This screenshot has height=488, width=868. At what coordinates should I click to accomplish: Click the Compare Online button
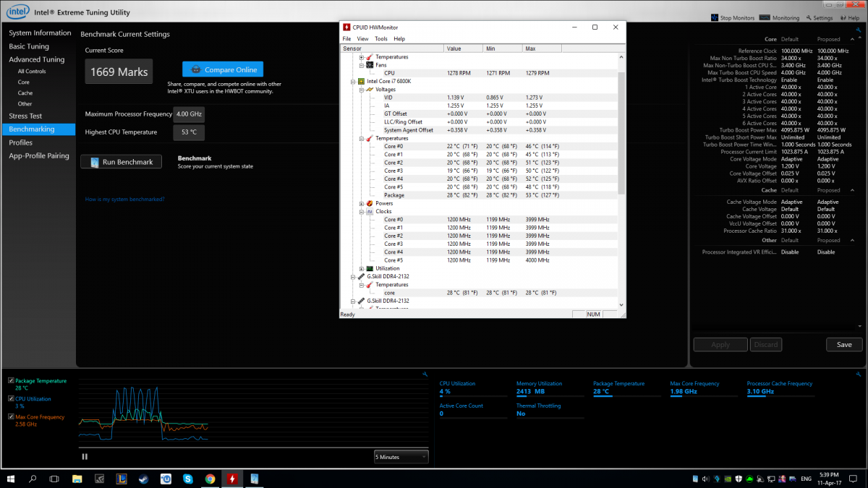tap(223, 69)
